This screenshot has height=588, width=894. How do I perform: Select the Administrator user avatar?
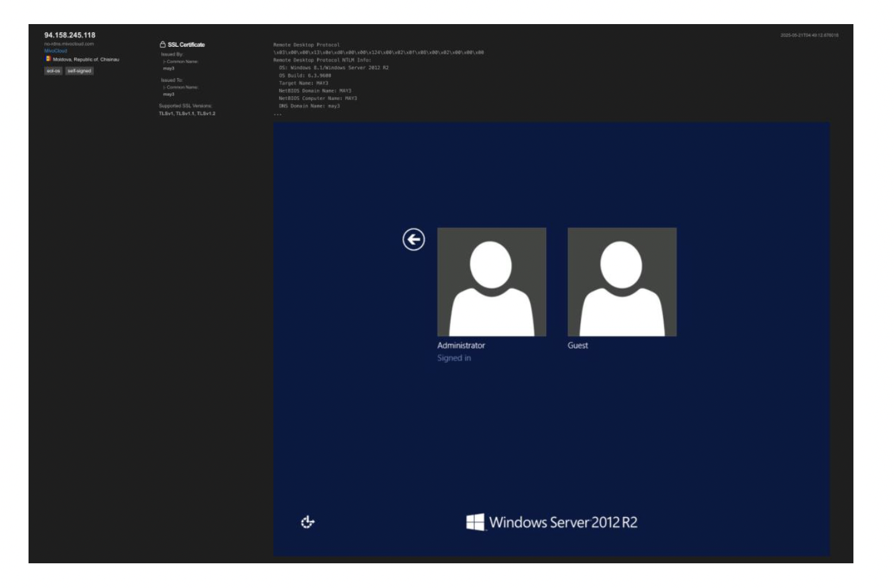491,282
